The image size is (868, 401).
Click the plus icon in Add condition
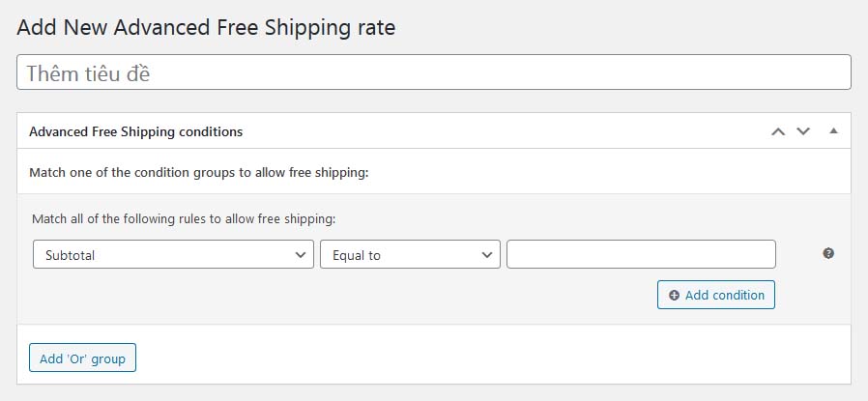coord(674,296)
